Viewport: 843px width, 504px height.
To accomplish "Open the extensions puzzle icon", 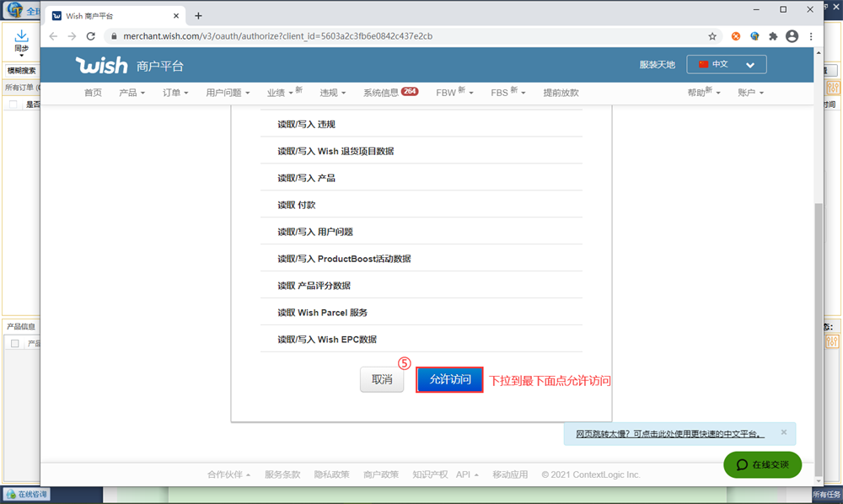I will pyautogui.click(x=773, y=36).
